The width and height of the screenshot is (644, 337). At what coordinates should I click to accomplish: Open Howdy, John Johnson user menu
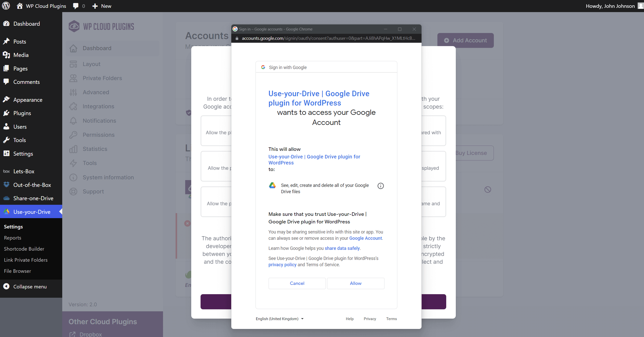point(610,6)
